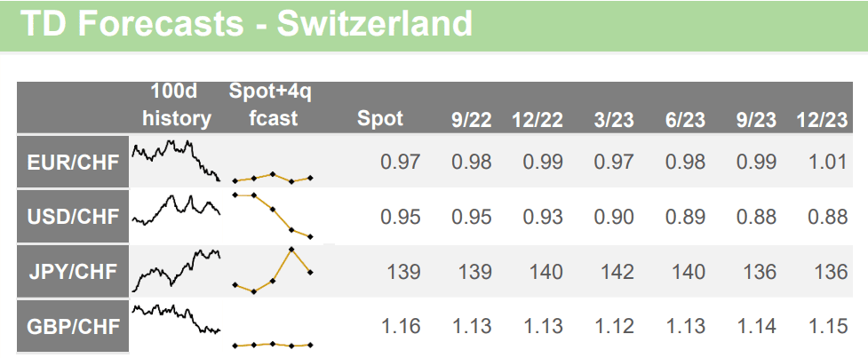Screen dimensions: 868x358
Task: Select the GBP/CHF row label
Action: [x=73, y=326]
